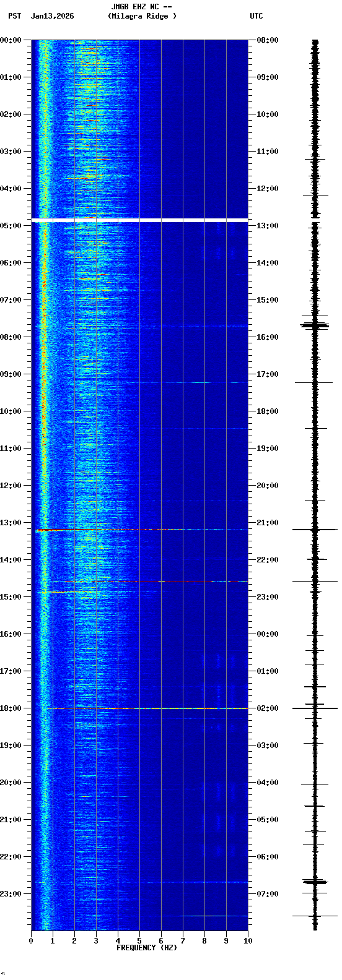Click the 05:00 UTC time label
The width and height of the screenshot is (342, 980).
(268, 820)
